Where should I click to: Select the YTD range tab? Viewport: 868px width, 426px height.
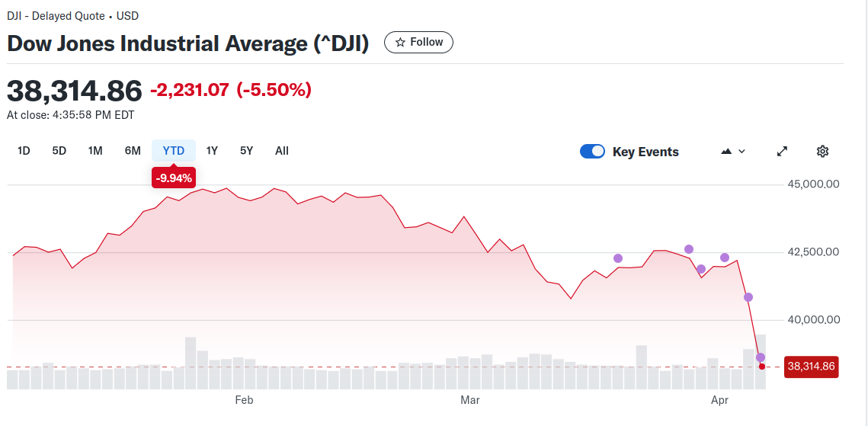174,151
